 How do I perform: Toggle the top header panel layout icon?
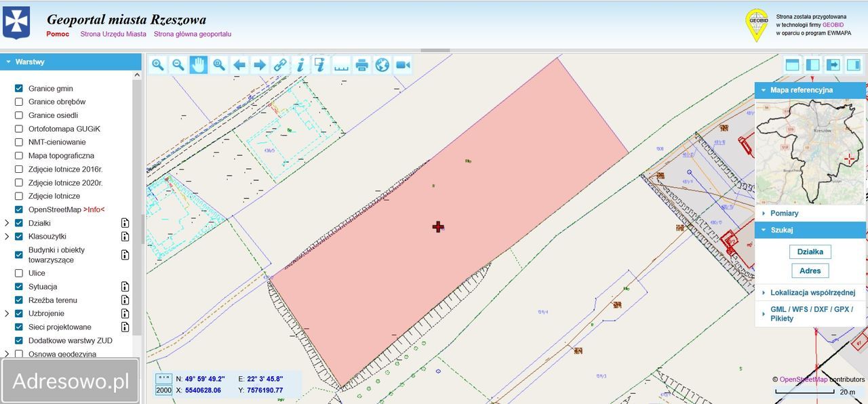click(792, 65)
